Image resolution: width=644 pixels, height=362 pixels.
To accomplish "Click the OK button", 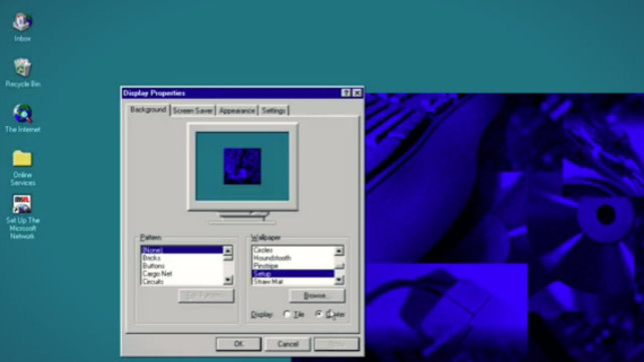I will (x=238, y=344).
